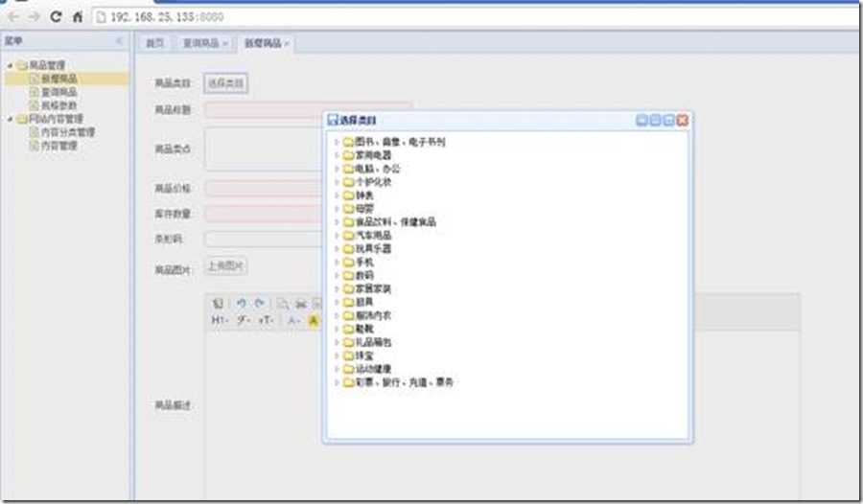Close the 查询商品 tab
Image resolution: width=863 pixels, height=504 pixels.
tap(225, 43)
